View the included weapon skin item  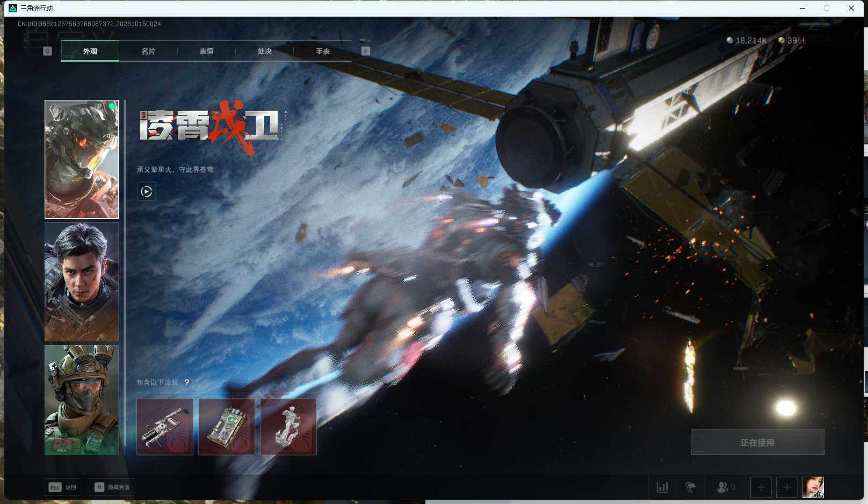point(165,427)
